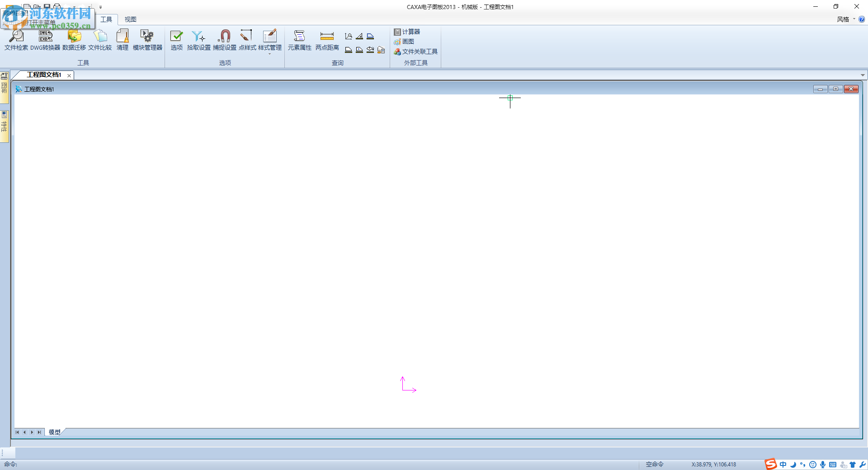Click the microphone voice input icon

point(823,465)
